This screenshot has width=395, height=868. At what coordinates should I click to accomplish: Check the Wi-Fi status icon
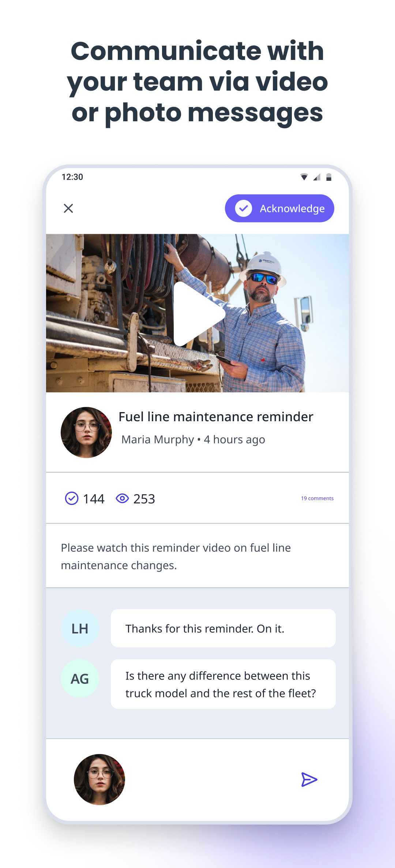pyautogui.click(x=304, y=177)
